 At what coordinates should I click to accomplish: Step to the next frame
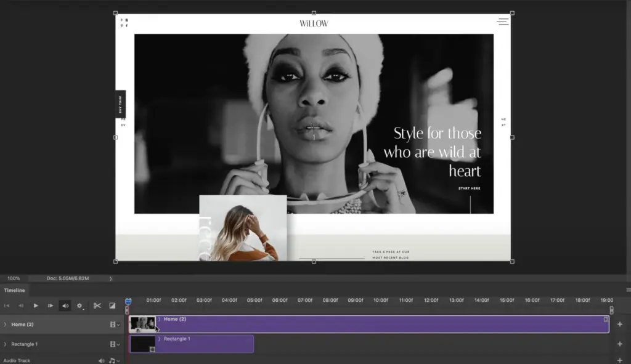point(51,305)
